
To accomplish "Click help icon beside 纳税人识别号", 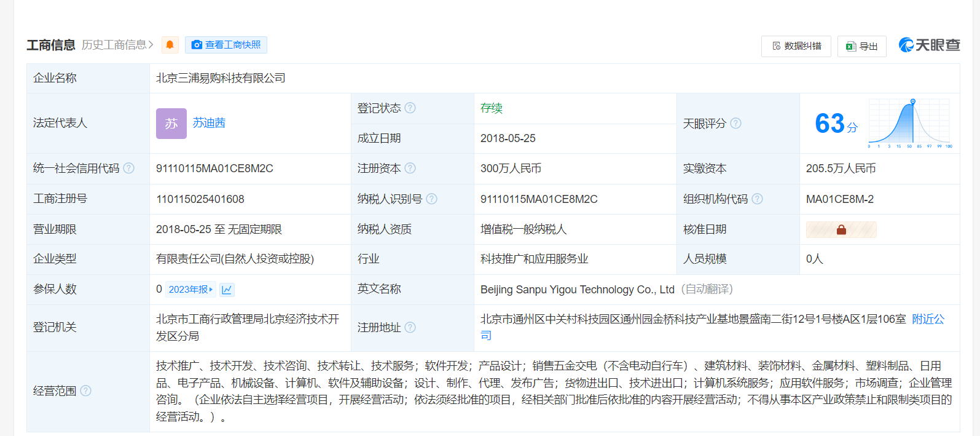I will (432, 199).
